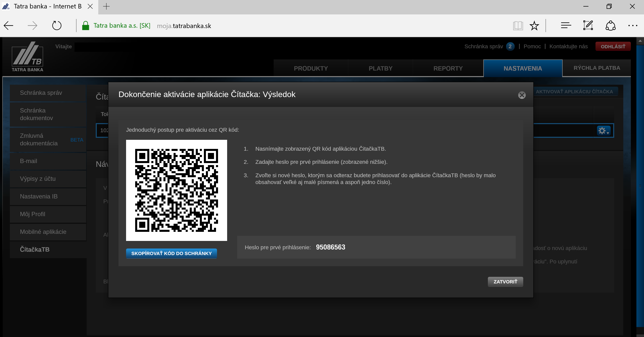
Task: Reload the page with the refresh icon
Action: click(57, 26)
